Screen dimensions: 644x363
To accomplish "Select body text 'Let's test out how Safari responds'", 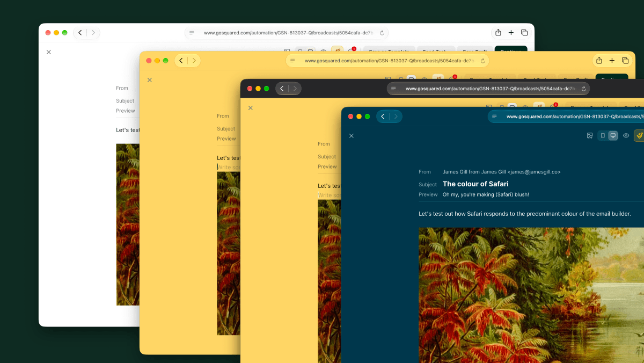I will point(524,214).
